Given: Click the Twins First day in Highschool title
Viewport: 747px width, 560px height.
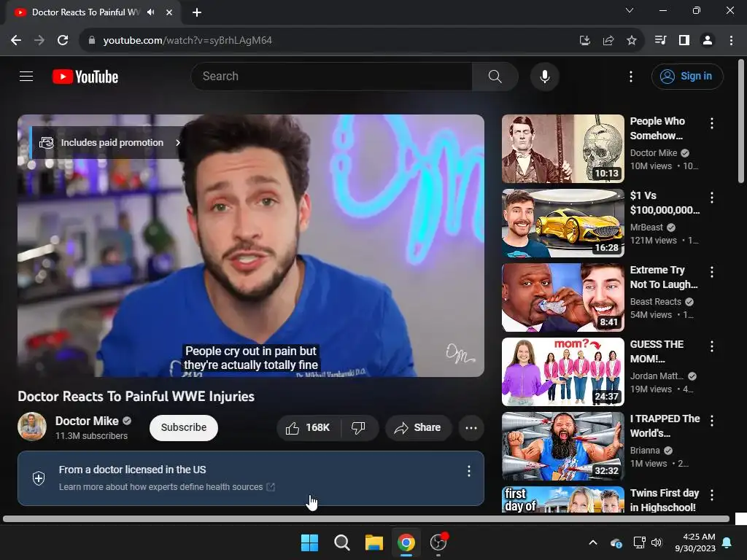Looking at the screenshot, I should (665, 500).
